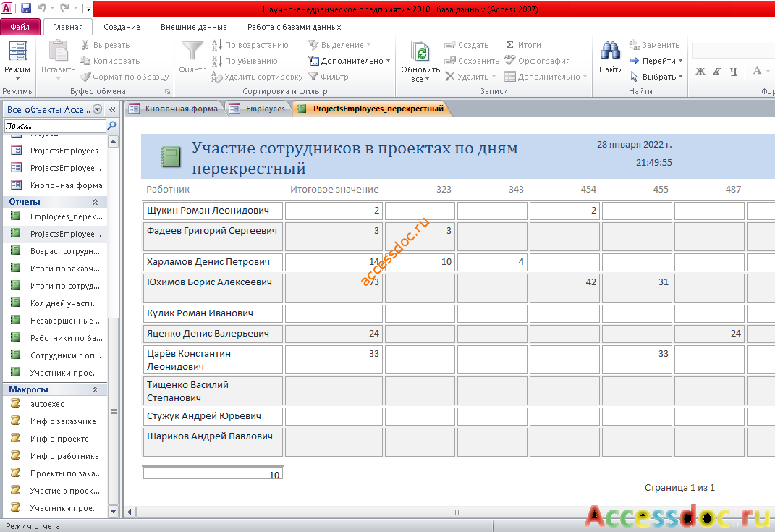
Task: Switch to the Employees document tab
Action: (259, 109)
